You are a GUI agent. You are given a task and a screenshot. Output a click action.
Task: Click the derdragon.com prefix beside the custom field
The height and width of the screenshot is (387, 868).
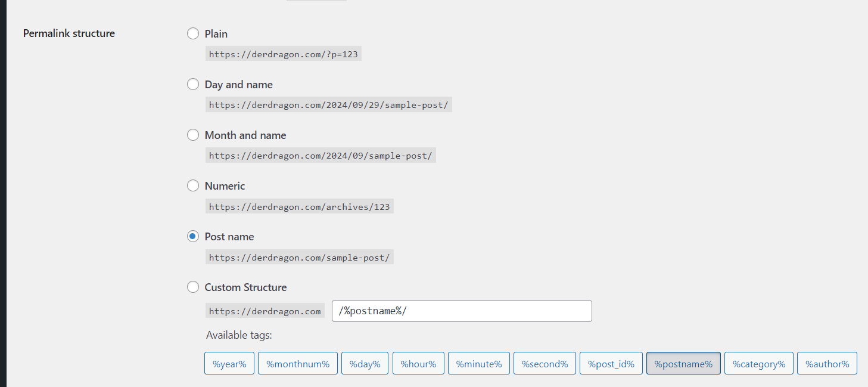click(x=265, y=311)
